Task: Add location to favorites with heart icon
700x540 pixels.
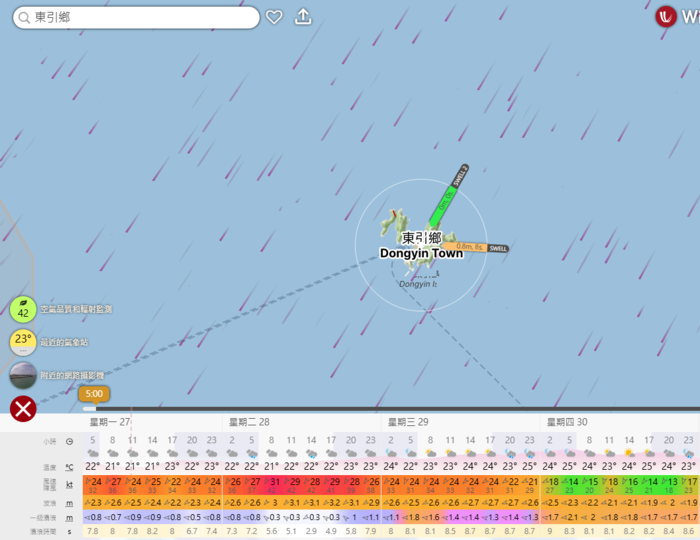Action: click(x=274, y=17)
